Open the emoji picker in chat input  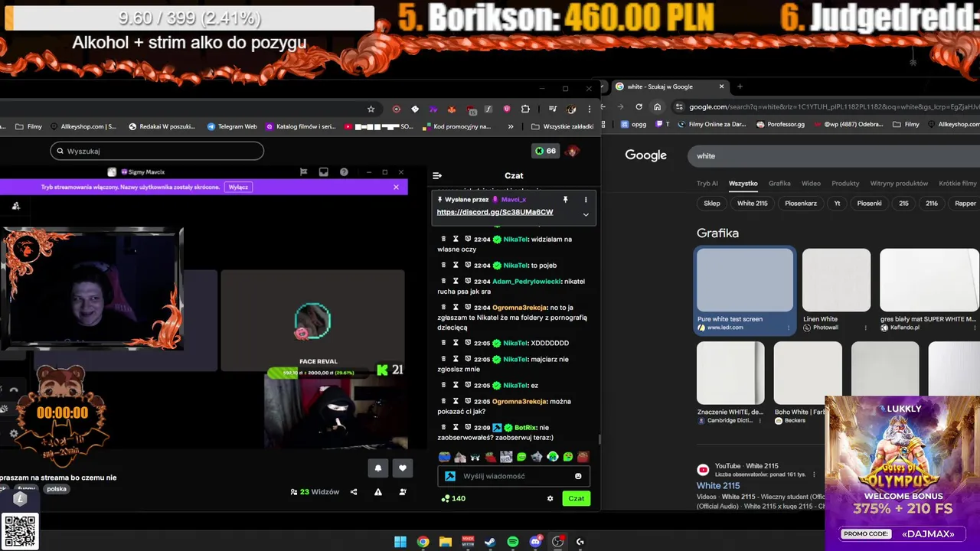click(578, 476)
